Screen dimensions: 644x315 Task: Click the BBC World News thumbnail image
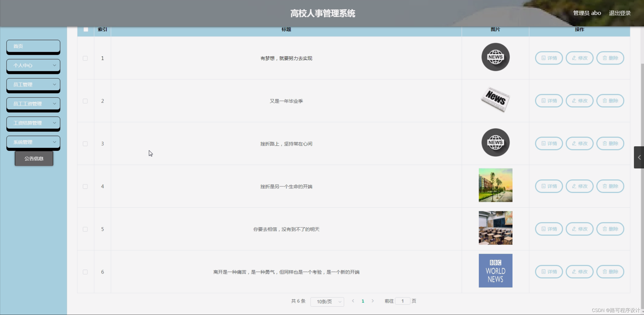pyautogui.click(x=495, y=271)
